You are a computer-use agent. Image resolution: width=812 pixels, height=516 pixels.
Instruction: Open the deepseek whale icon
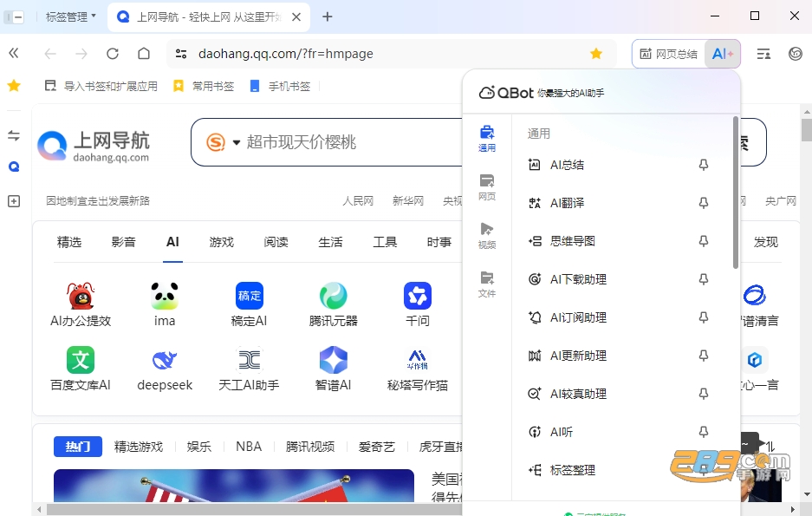click(165, 360)
